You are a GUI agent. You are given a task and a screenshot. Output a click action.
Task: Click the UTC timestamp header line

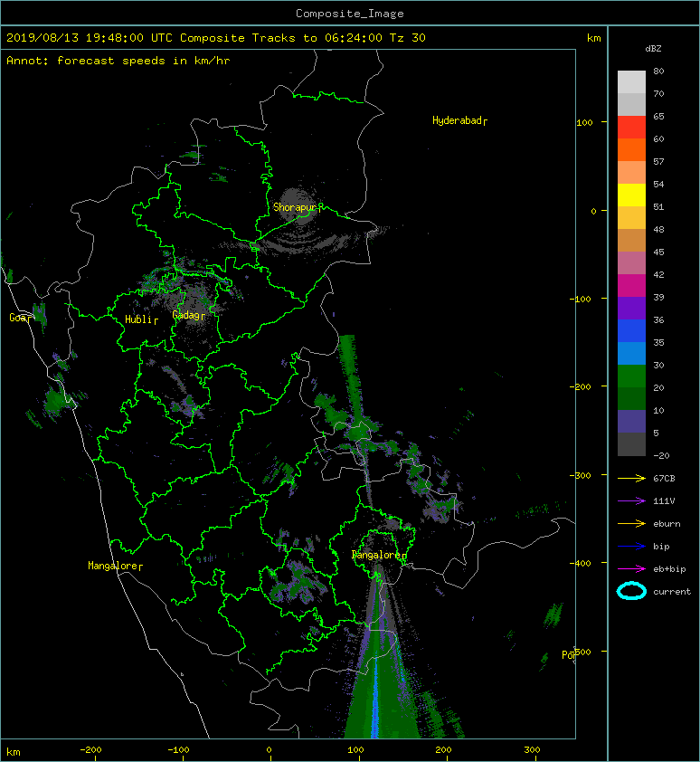coord(215,38)
